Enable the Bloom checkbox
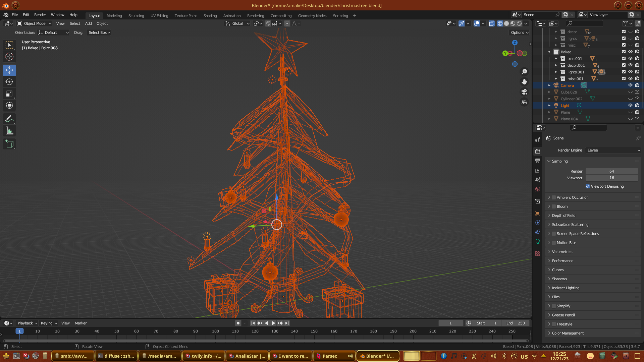 click(554, 206)
